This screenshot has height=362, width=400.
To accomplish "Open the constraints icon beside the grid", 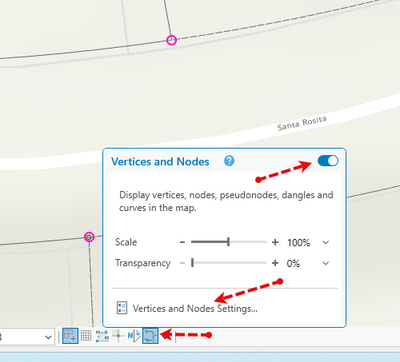I will (102, 336).
